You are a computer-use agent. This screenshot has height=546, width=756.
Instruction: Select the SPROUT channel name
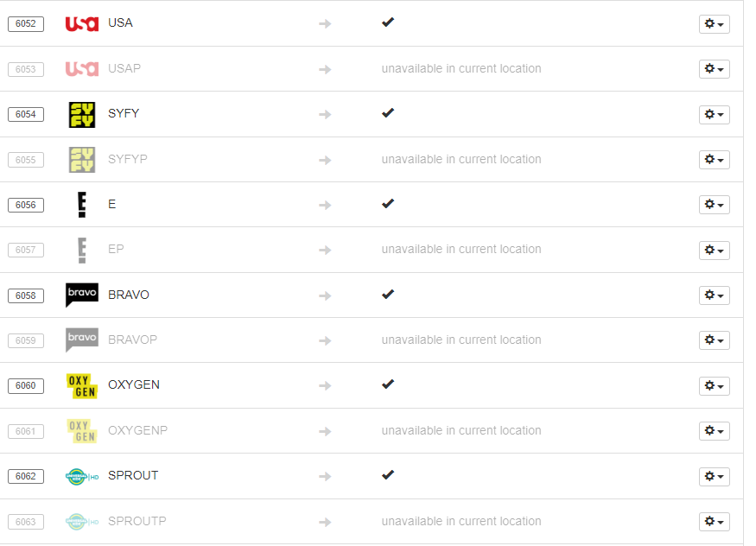click(133, 475)
